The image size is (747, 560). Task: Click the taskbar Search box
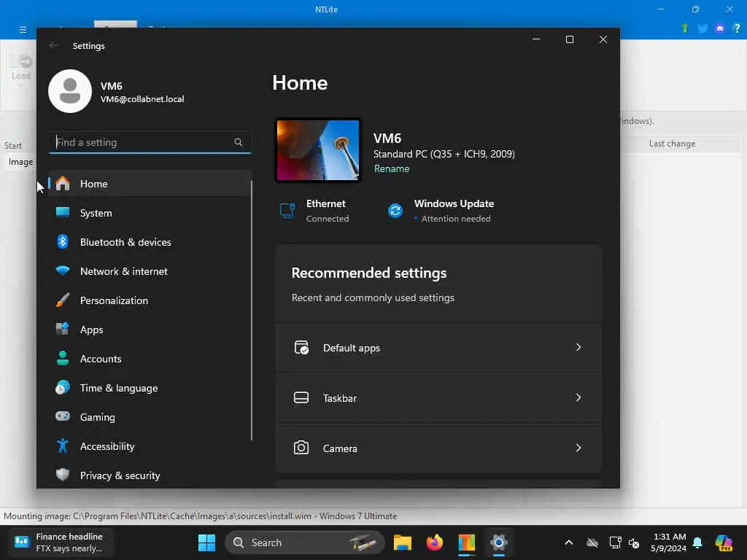pyautogui.click(x=305, y=542)
